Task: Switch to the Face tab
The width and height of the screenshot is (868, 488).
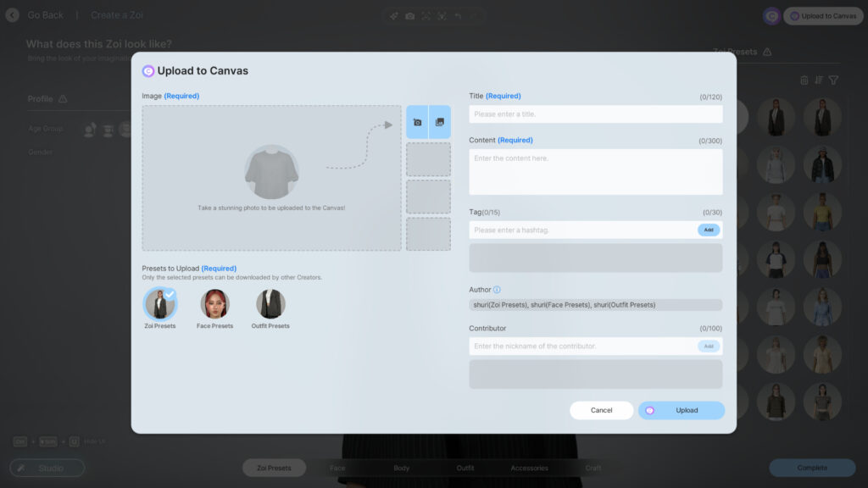Action: pos(337,467)
